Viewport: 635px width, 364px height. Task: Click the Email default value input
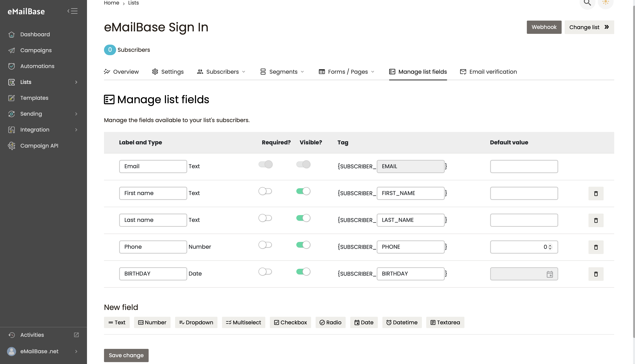524,167
